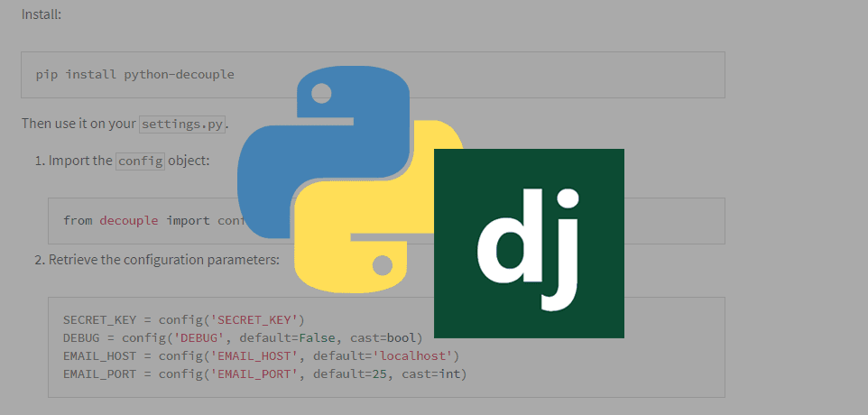The image size is (868, 415).
Task: Click 'Retrieve the configuration parameters:' text
Action: [164, 260]
